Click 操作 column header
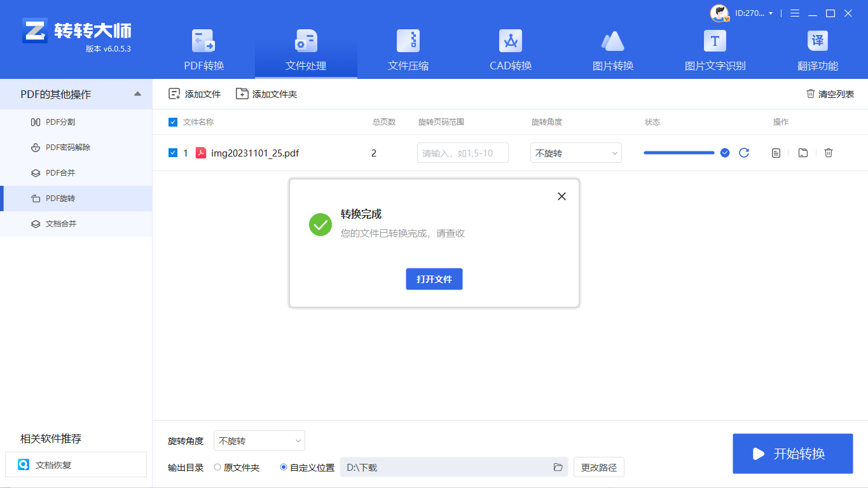This screenshot has width=868, height=488. (781, 122)
